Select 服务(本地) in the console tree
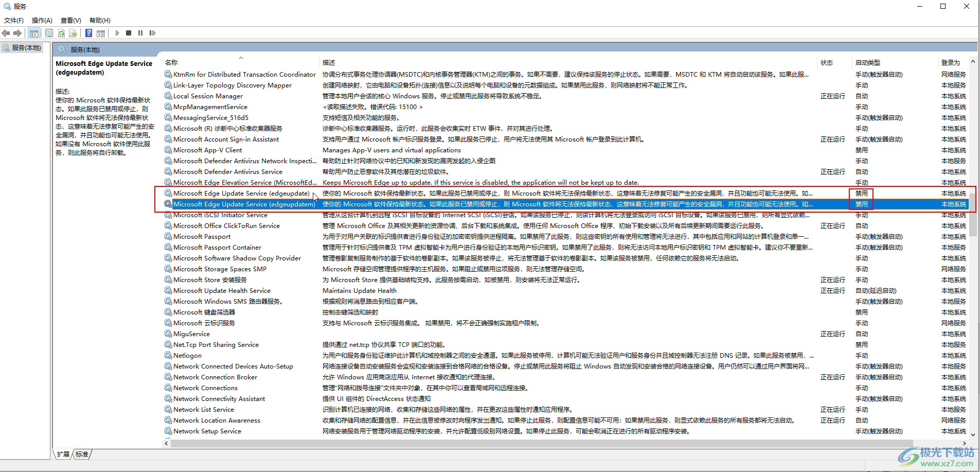 click(x=26, y=48)
